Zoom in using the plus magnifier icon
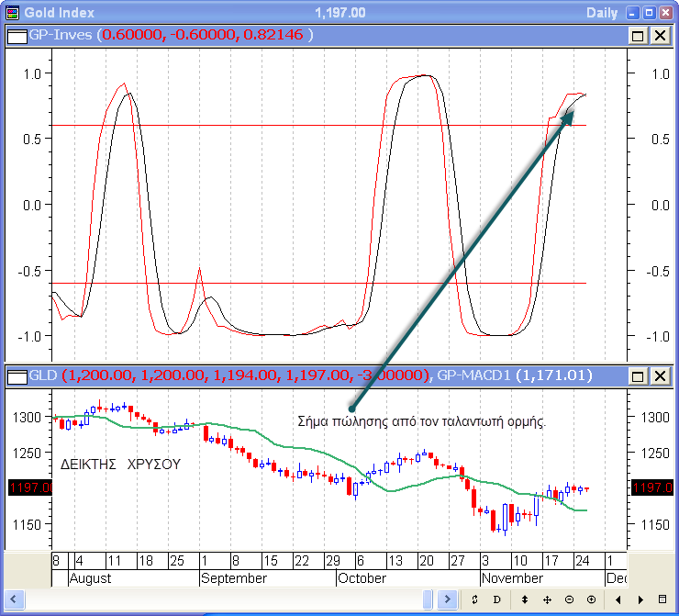 point(591,599)
